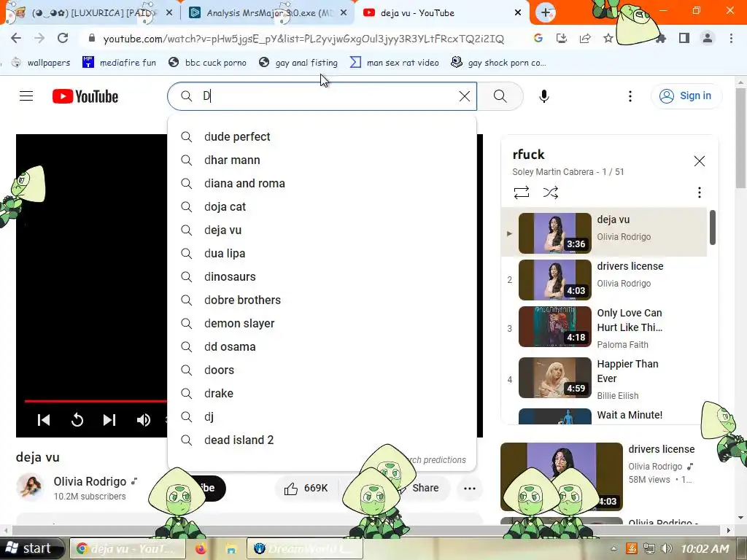The image size is (747, 560).
Task: Play 'drivers license' from the playlist
Action: 604,279
